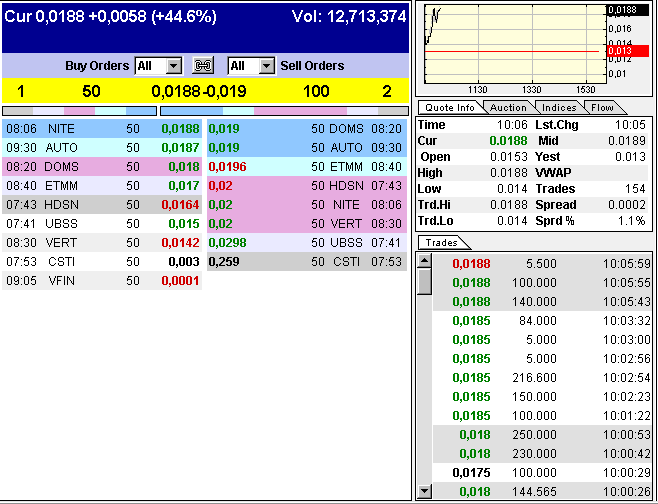Image resolution: width=658 pixels, height=504 pixels.
Task: Click the trade at 10:05:59
Action: pyautogui.click(x=543, y=264)
